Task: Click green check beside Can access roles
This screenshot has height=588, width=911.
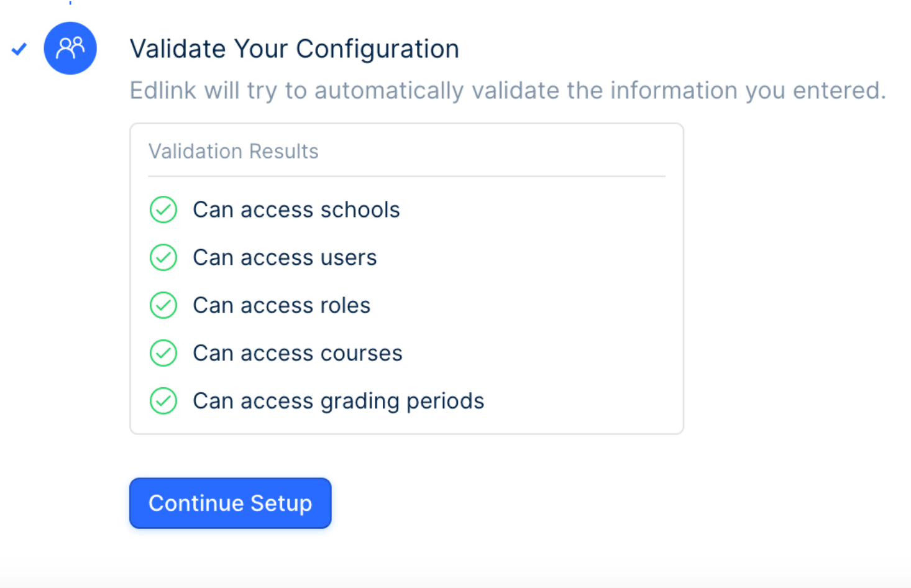Action: point(163,305)
